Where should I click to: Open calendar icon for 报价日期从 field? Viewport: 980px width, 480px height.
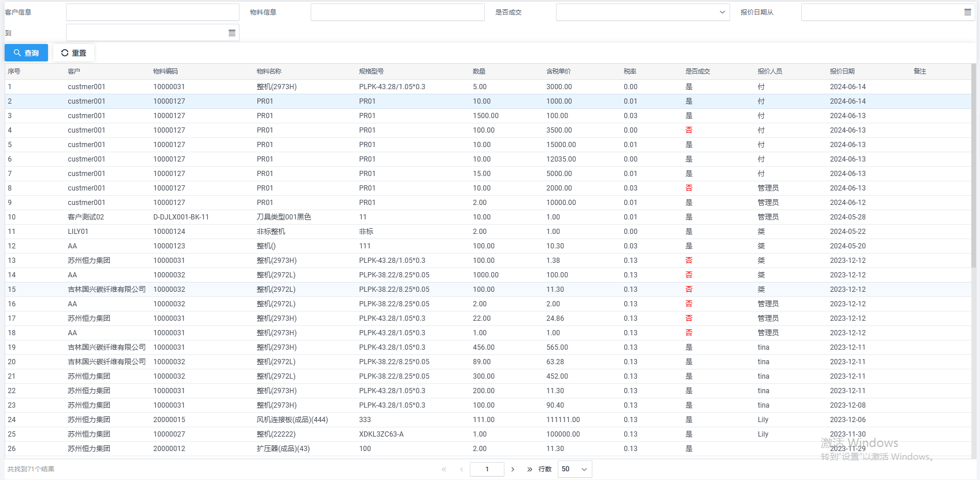pos(967,12)
